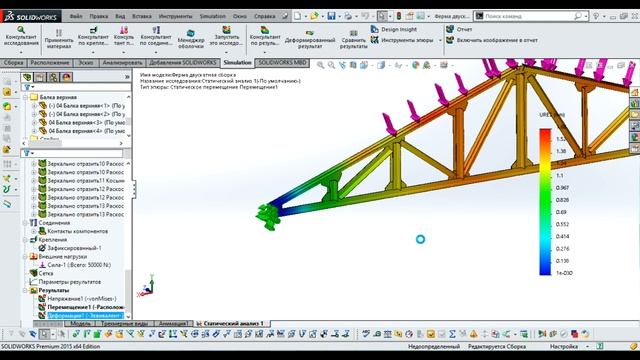The height and width of the screenshot is (360, 640).
Task: Click Применить материал in the ribbon
Action: [x=59, y=39]
